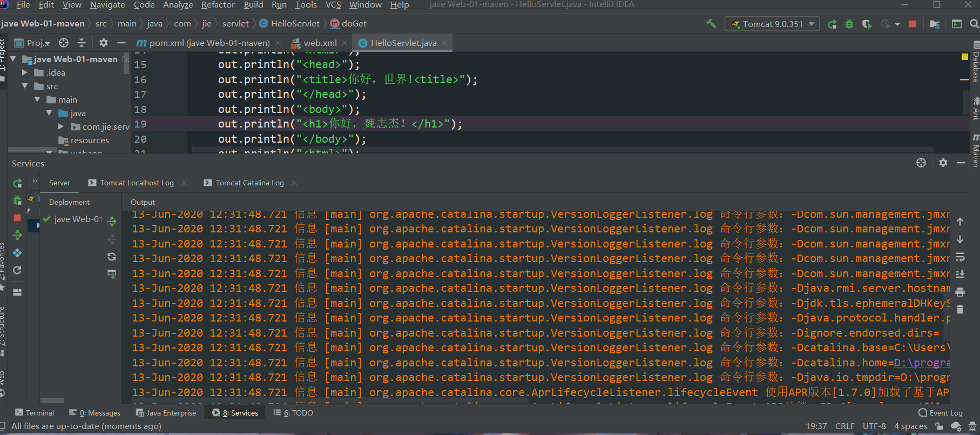Open the VCS menu
980x435 pixels.
pyautogui.click(x=333, y=5)
